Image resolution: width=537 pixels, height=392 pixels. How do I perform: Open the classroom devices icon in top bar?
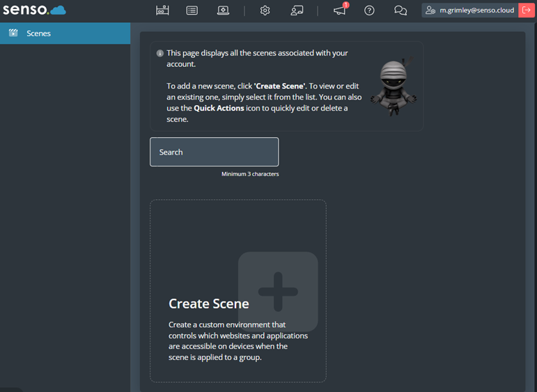pyautogui.click(x=162, y=10)
